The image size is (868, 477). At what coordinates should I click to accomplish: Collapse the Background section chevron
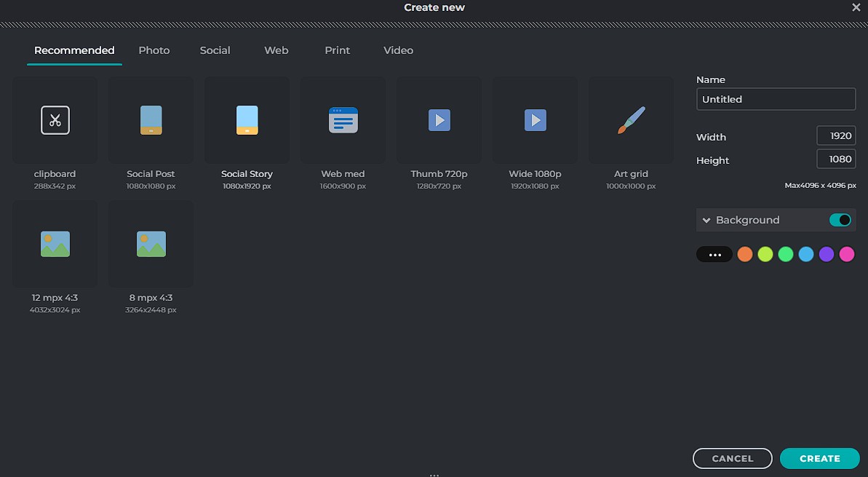click(706, 221)
